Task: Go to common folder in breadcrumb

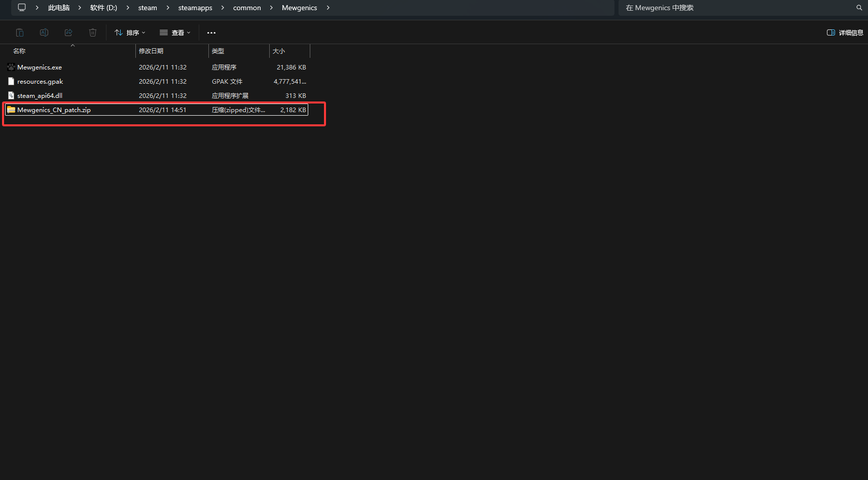Action: click(x=247, y=8)
